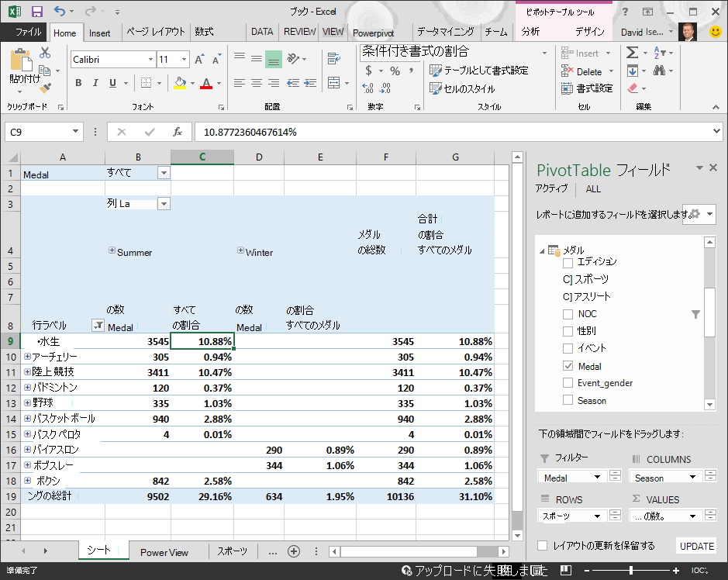Open the row labels filter dropdown
Screen dimensions: 728x580
click(98, 326)
